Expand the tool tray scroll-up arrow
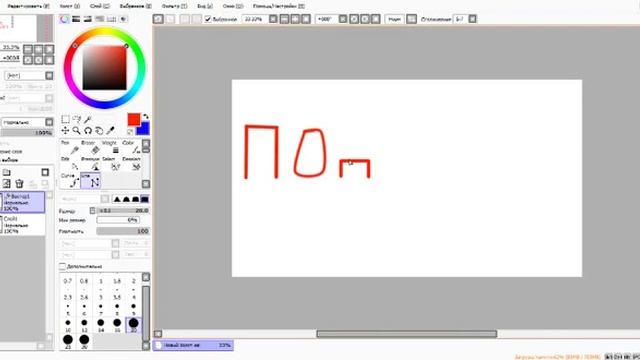640x360 pixels. pyautogui.click(x=146, y=144)
